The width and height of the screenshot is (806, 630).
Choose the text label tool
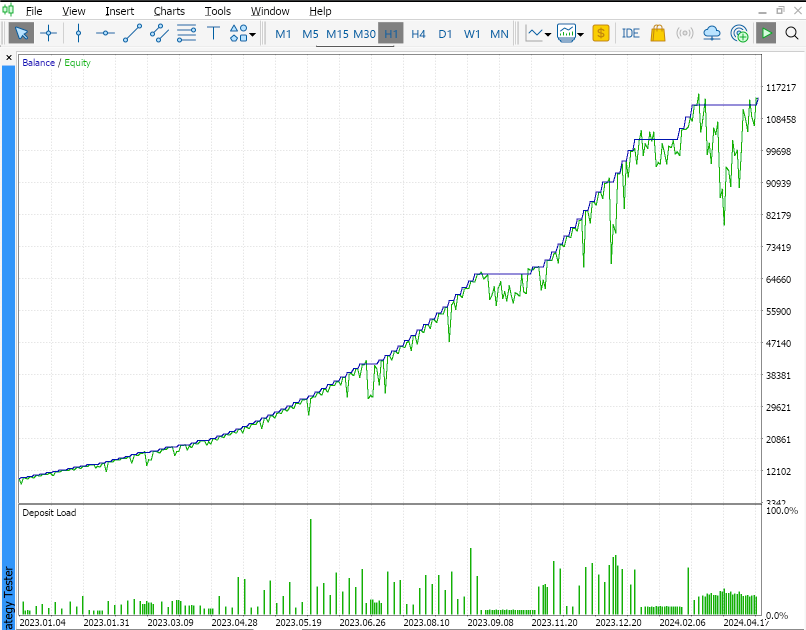coord(213,33)
